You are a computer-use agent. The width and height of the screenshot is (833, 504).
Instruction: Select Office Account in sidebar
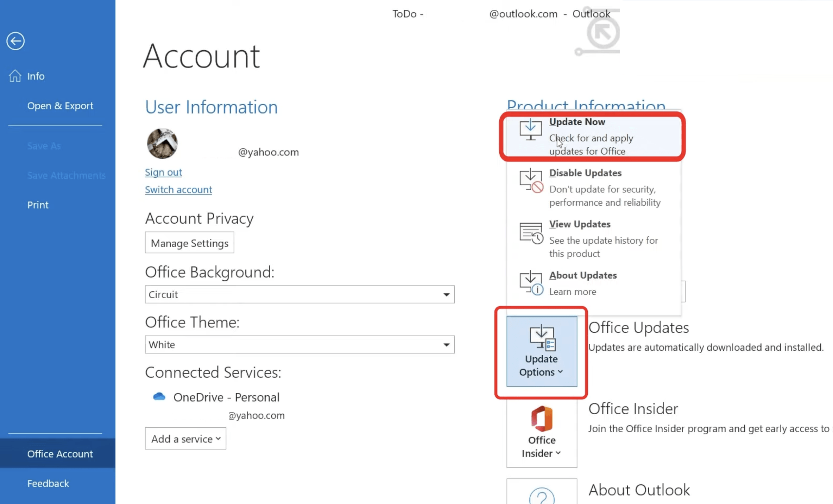58,453
